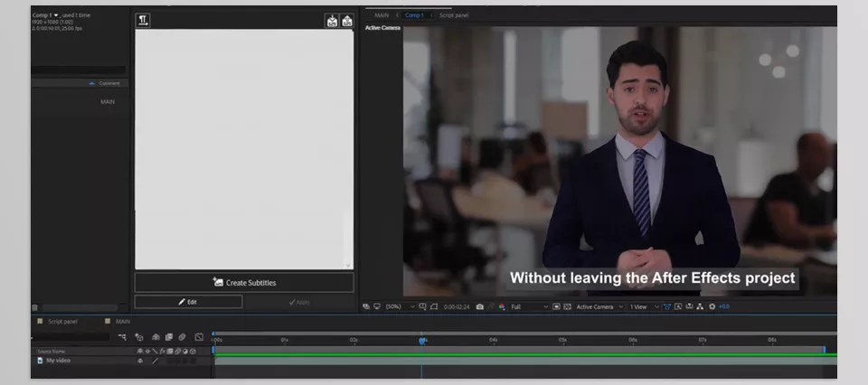Screen dimensions: 868x385
Task: Click the greyed Apply button
Action: point(299,302)
